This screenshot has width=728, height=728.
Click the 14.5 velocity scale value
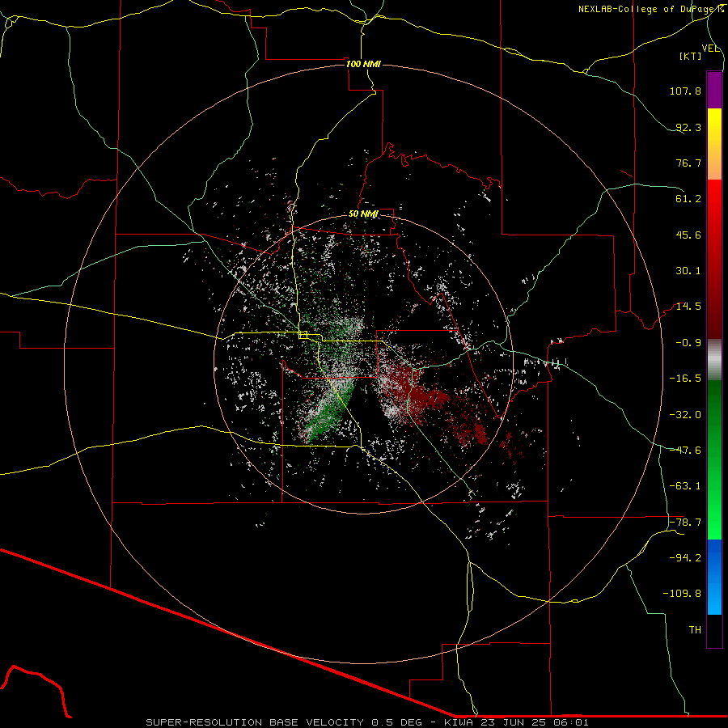[x=688, y=307]
